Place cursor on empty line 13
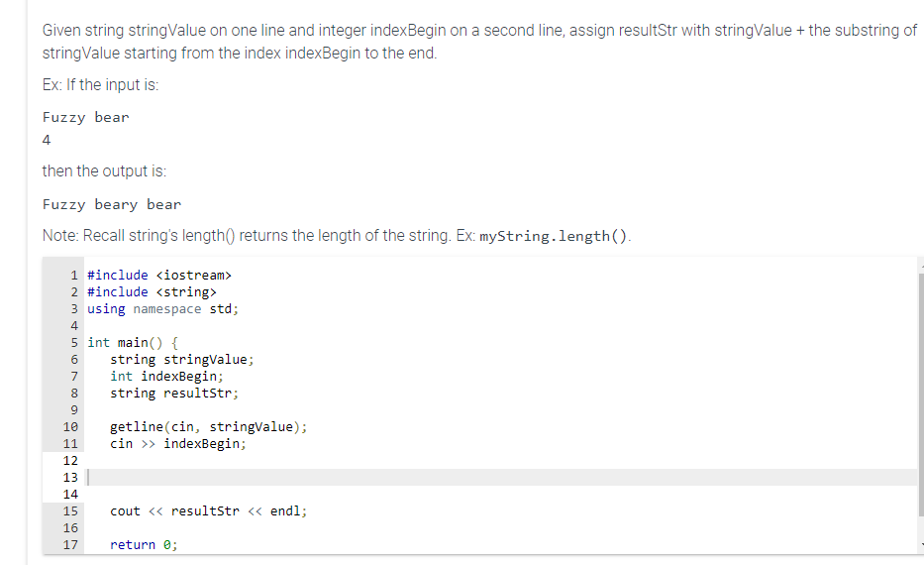Image resolution: width=924 pixels, height=565 pixels. 501,477
